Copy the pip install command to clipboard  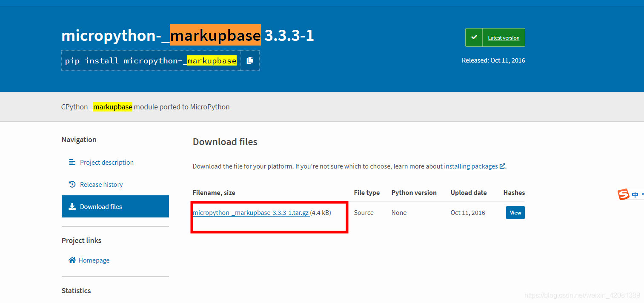click(250, 60)
